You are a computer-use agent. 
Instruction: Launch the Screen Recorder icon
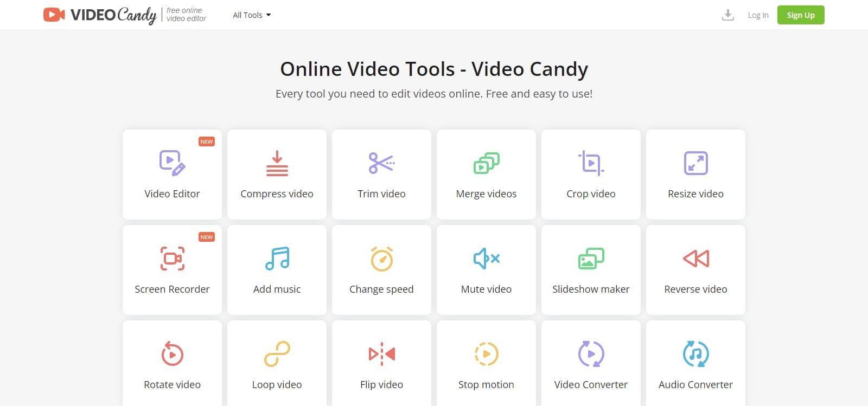point(172,259)
